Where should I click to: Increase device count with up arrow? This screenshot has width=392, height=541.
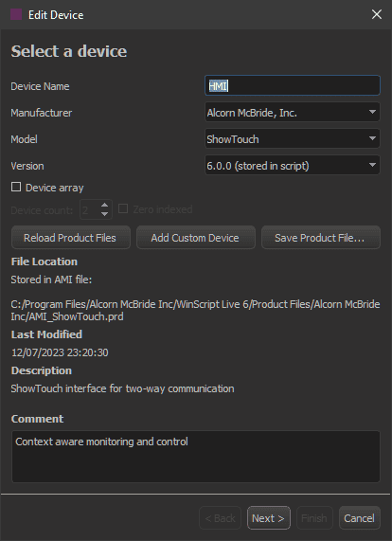(x=104, y=205)
